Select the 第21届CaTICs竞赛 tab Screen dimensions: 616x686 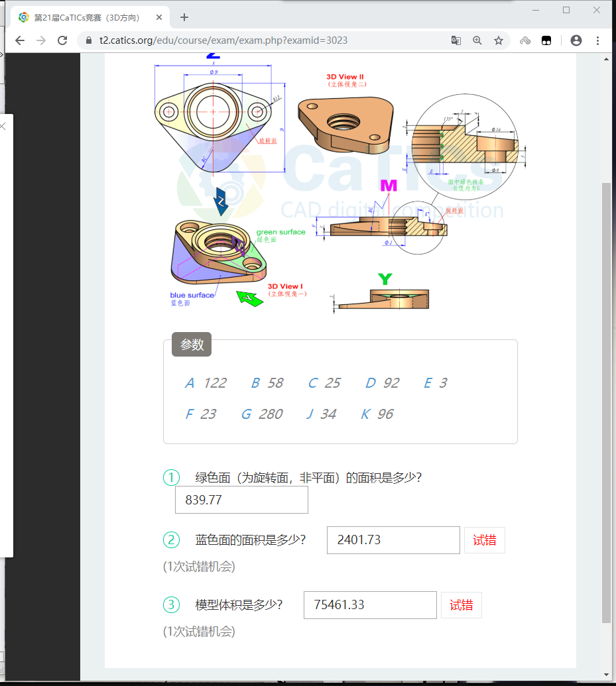[86, 17]
